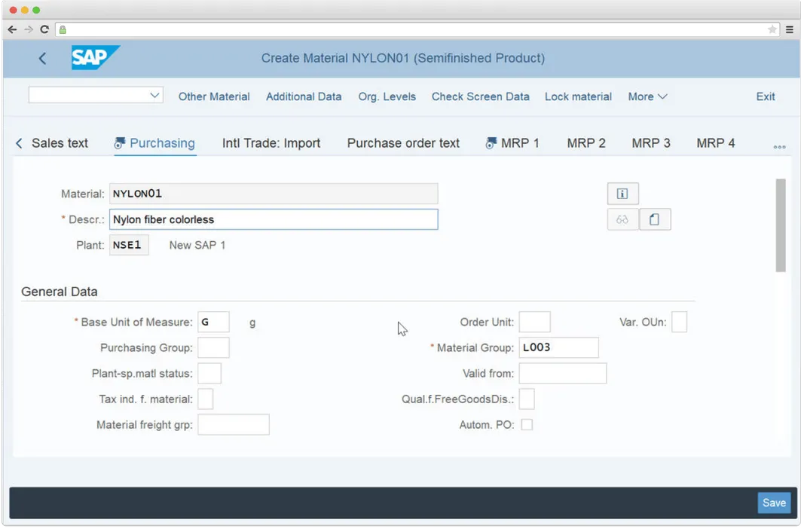Click the hamburger menu icon in browser toolbar
Image resolution: width=804 pixels, height=532 pixels.
pos(790,29)
